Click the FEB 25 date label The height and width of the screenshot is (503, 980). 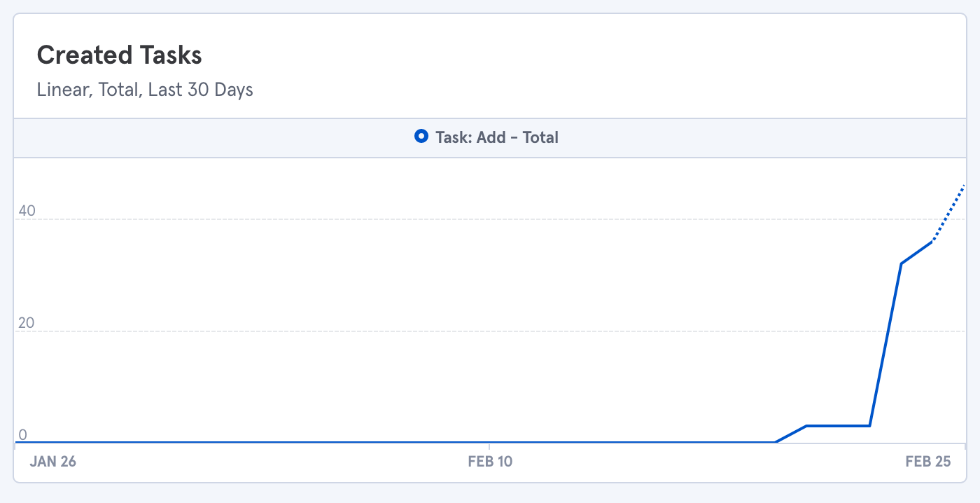pos(927,462)
